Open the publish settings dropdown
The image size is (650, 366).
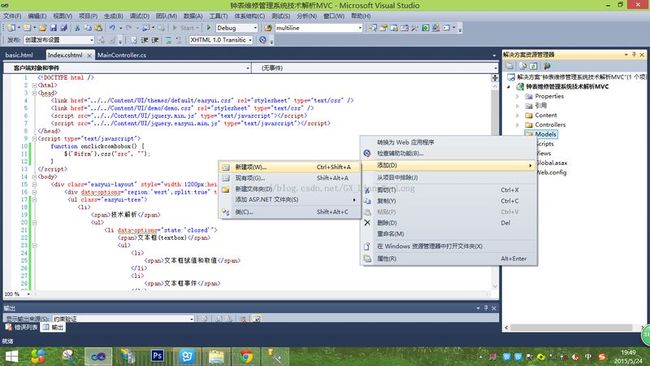[59, 40]
